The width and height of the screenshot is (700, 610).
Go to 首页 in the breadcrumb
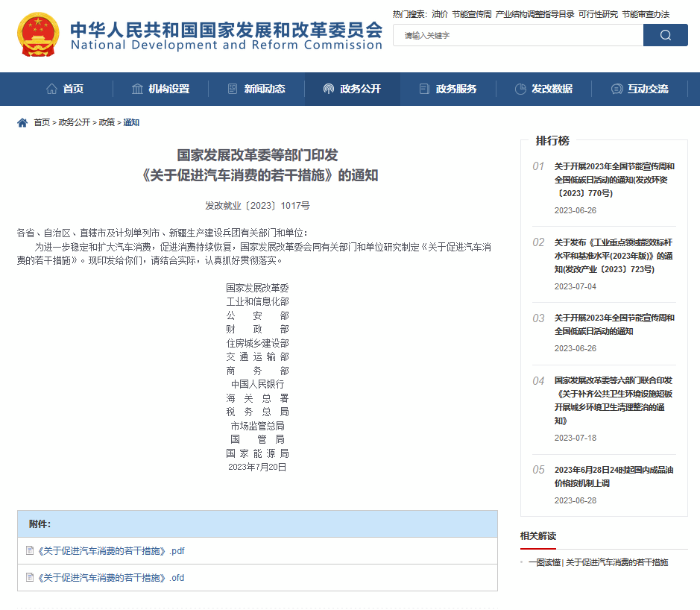[42, 122]
